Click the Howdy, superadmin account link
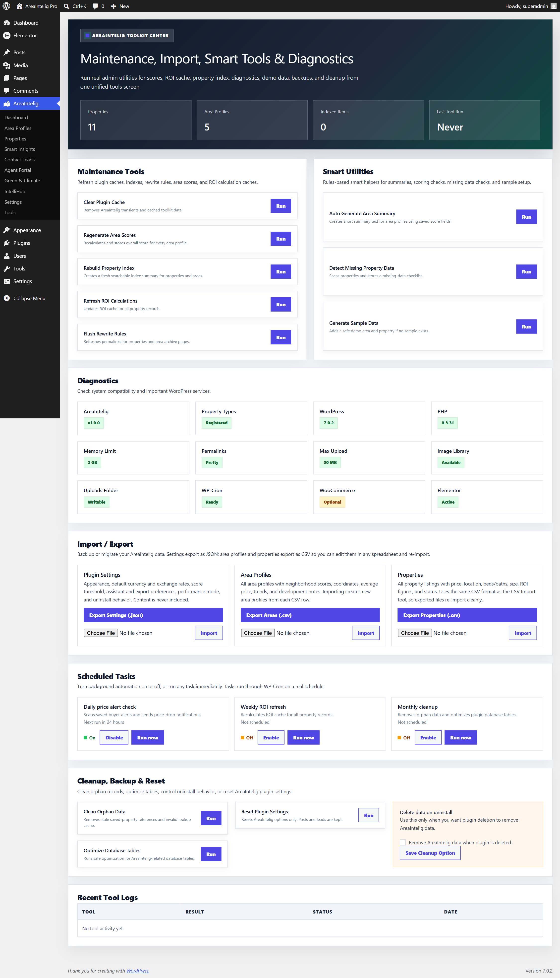The height and width of the screenshot is (978, 560). click(x=530, y=6)
